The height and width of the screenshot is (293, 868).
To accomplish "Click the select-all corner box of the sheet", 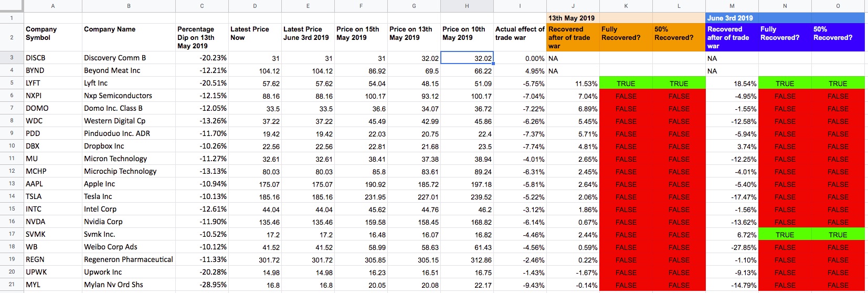I will pos(12,6).
